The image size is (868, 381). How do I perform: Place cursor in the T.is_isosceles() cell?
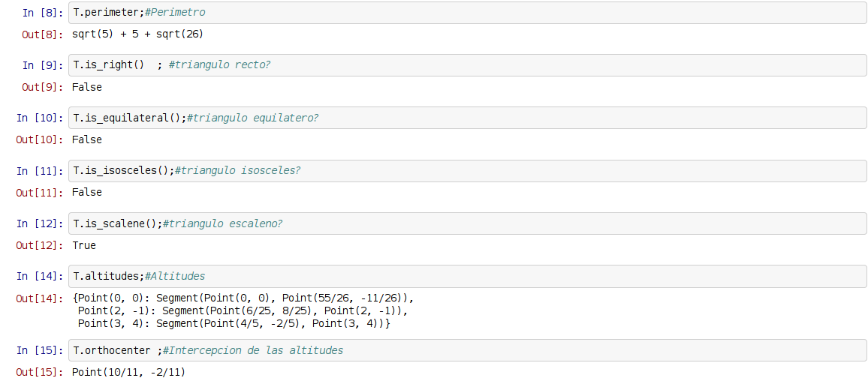pyautogui.click(x=466, y=170)
